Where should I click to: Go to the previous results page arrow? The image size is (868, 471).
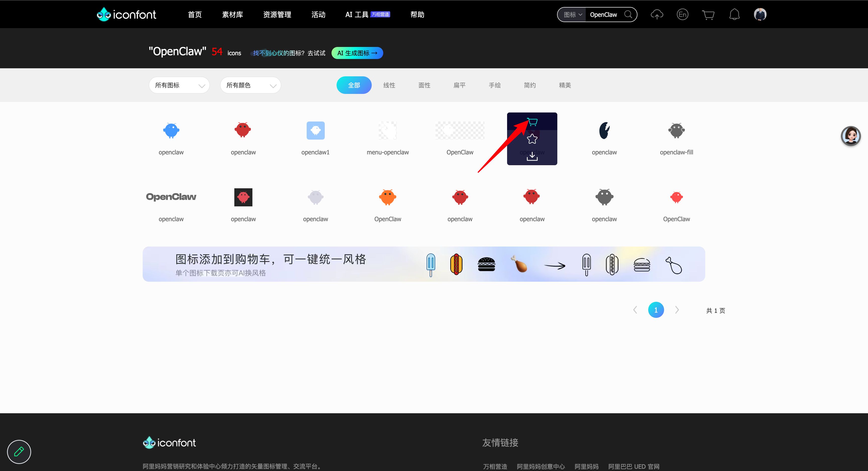pyautogui.click(x=635, y=310)
